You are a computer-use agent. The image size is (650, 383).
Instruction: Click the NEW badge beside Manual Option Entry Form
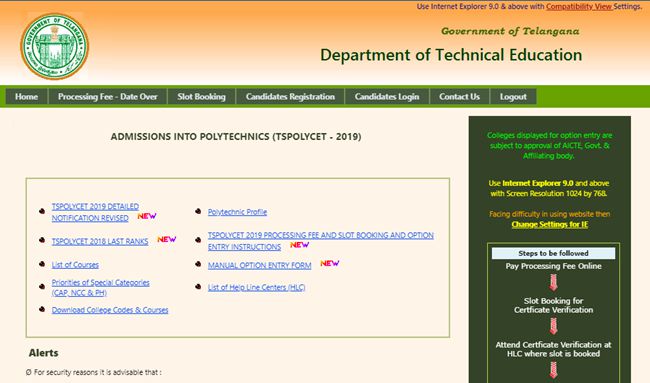(x=330, y=263)
